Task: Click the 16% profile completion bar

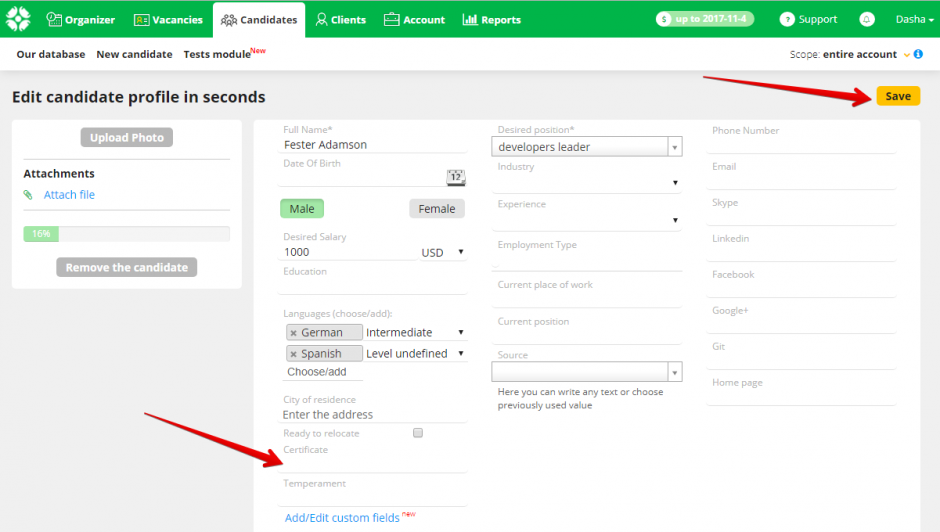Action: click(x=127, y=234)
